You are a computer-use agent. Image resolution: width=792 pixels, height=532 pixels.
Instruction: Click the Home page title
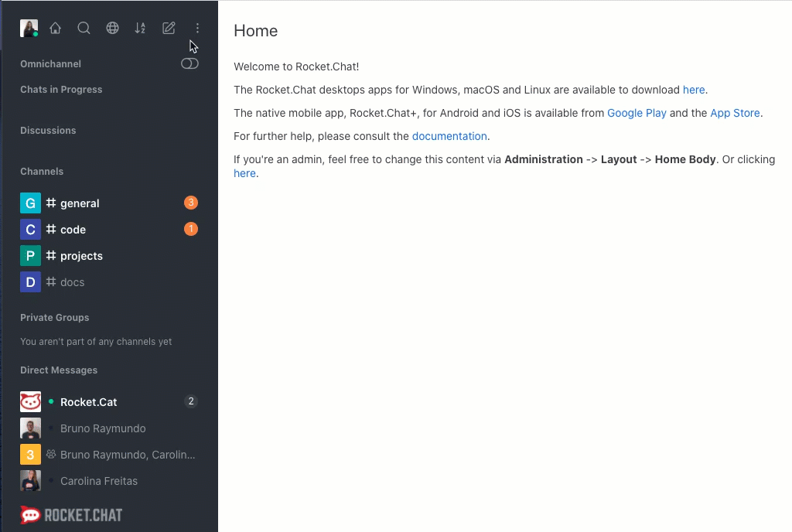click(x=255, y=31)
